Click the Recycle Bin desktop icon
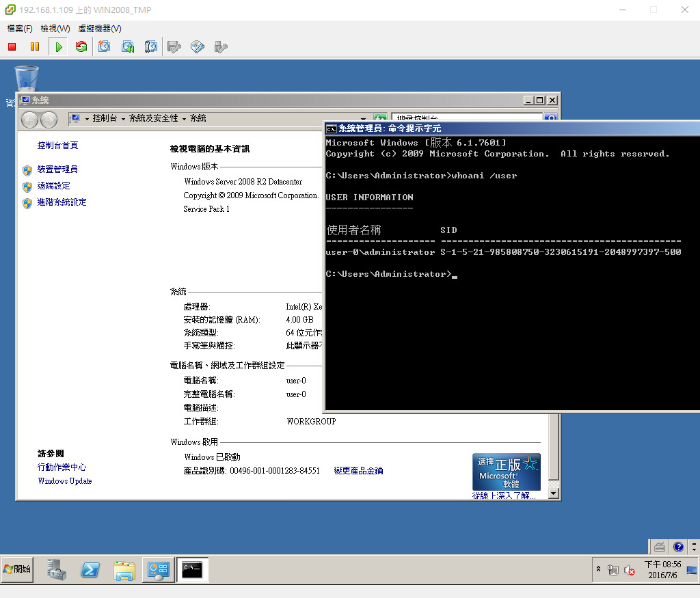The image size is (700, 598). click(27, 79)
